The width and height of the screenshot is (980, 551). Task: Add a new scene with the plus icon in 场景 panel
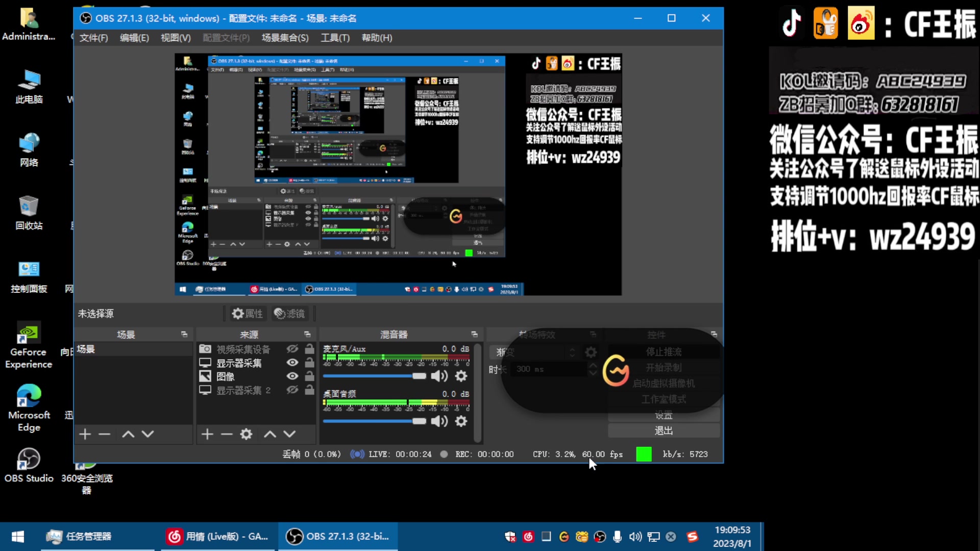85,434
